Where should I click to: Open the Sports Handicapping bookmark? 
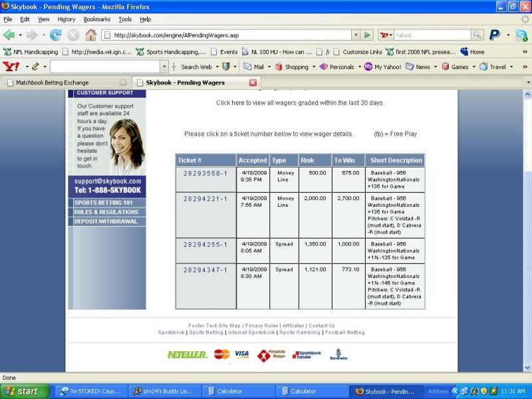[x=171, y=52]
